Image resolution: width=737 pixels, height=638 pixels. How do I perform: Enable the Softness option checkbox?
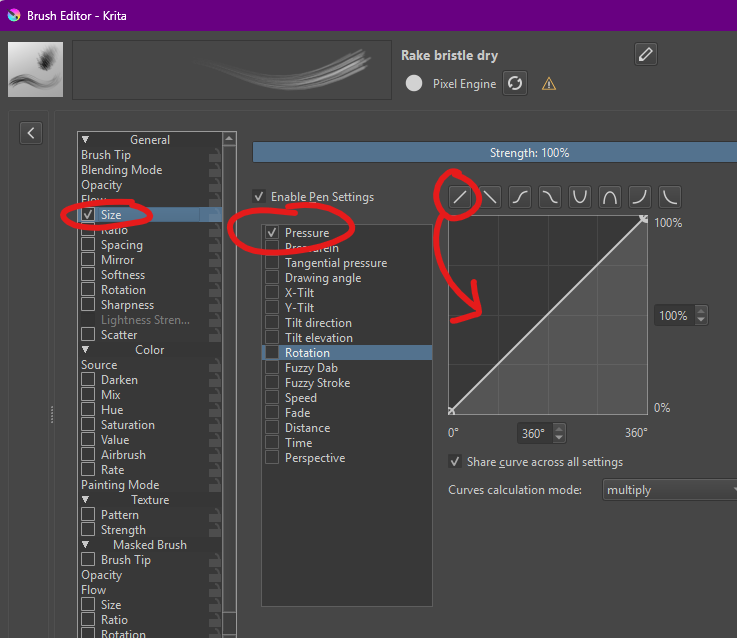[x=88, y=275]
